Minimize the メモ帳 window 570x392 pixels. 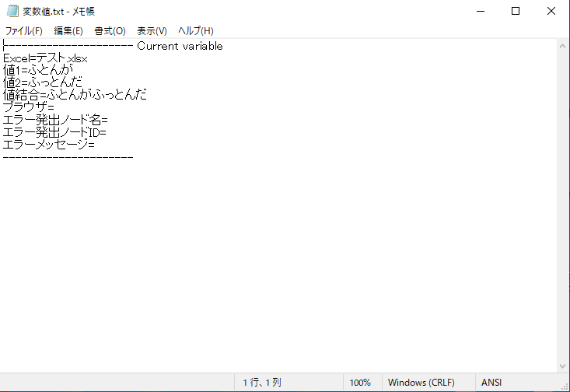pyautogui.click(x=481, y=11)
